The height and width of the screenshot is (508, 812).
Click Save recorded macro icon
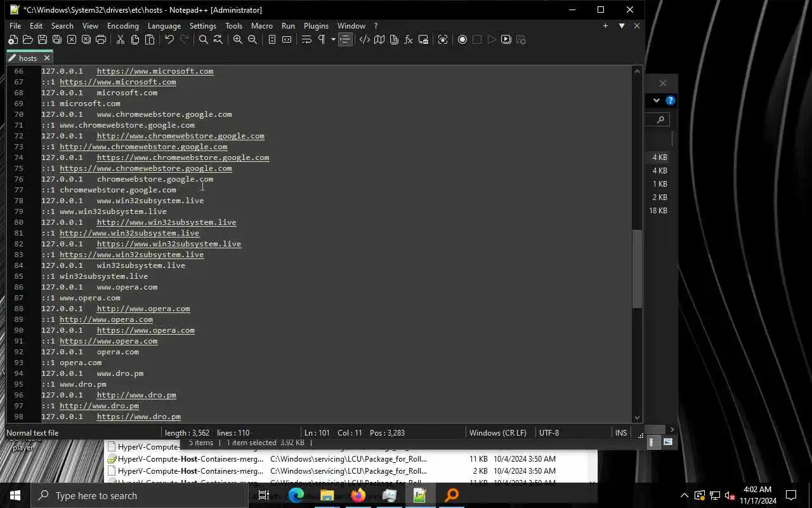[521, 39]
